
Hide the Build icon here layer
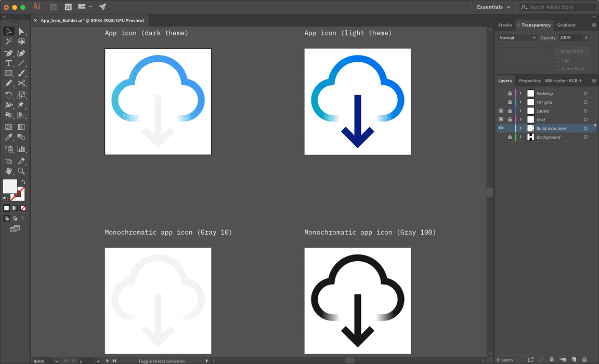pyautogui.click(x=501, y=128)
